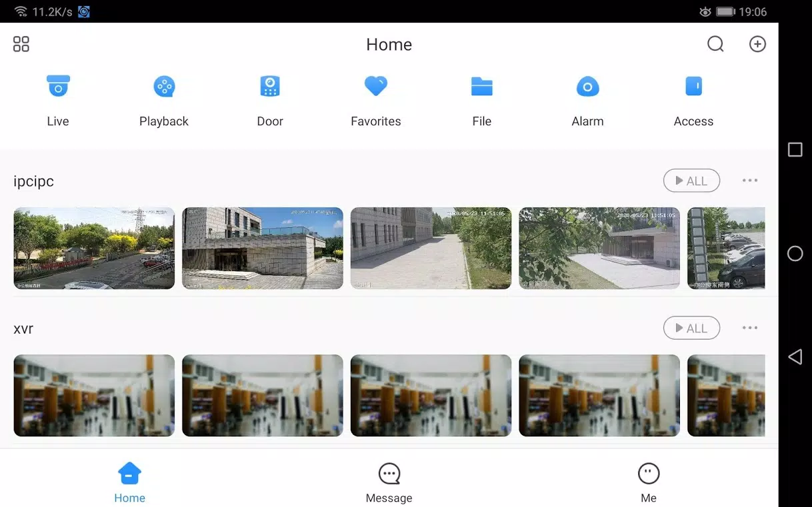
Task: Switch to the Message tab
Action: pos(389,483)
